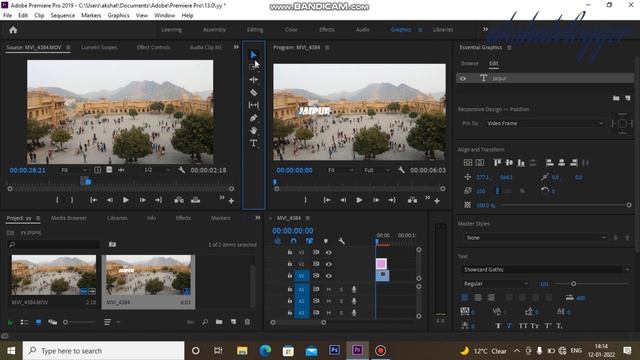
Task: Adjust project thumbnail zoom slider
Action: (65, 322)
